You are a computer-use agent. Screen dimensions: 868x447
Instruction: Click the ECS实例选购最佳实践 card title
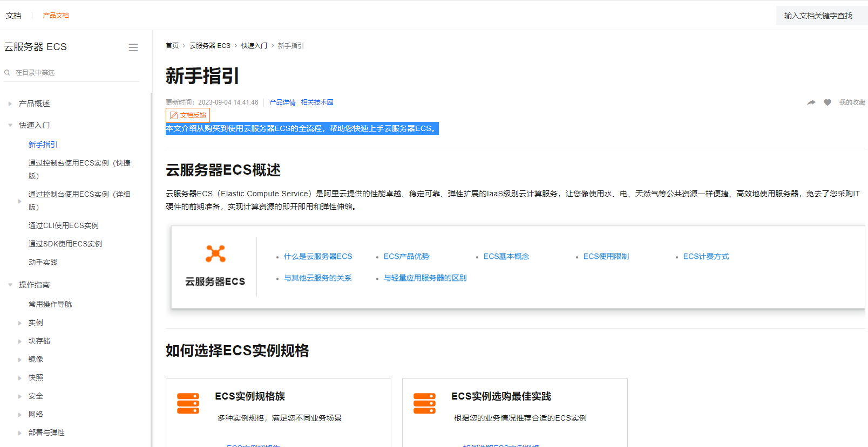pyautogui.click(x=501, y=396)
